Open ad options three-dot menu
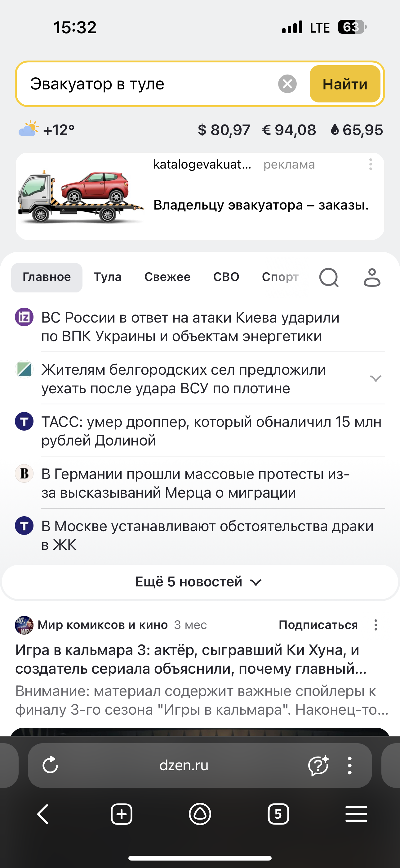400x868 pixels. 370,165
